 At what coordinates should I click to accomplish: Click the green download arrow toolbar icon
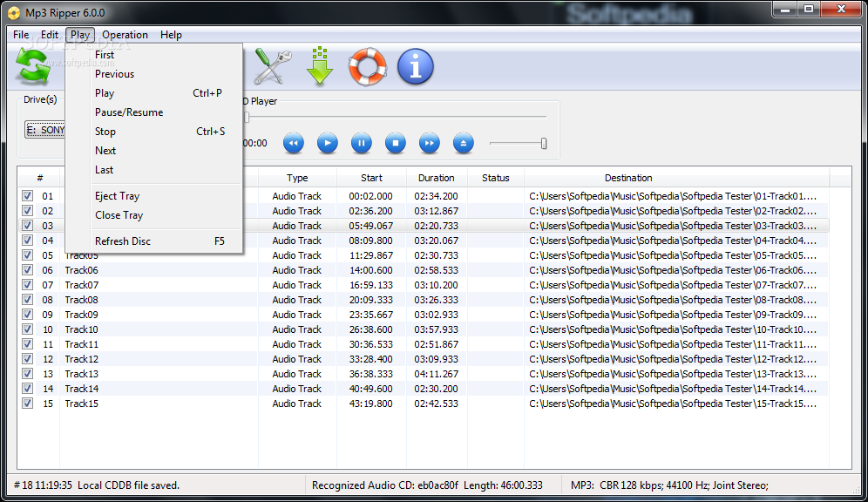320,66
